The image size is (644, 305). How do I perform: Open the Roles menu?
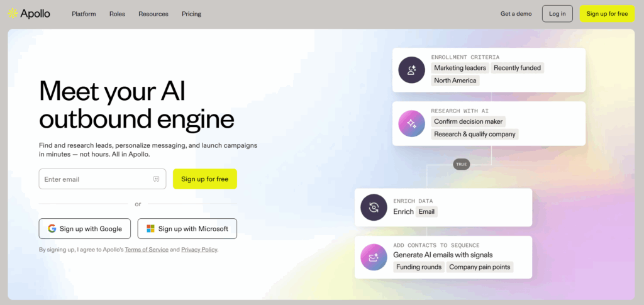point(117,14)
